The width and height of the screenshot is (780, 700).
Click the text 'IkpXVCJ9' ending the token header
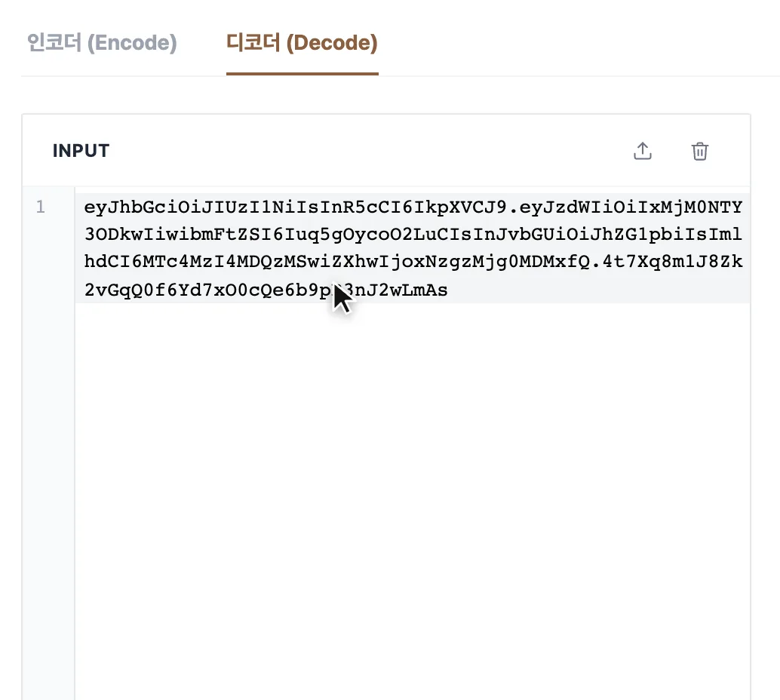[461, 207]
